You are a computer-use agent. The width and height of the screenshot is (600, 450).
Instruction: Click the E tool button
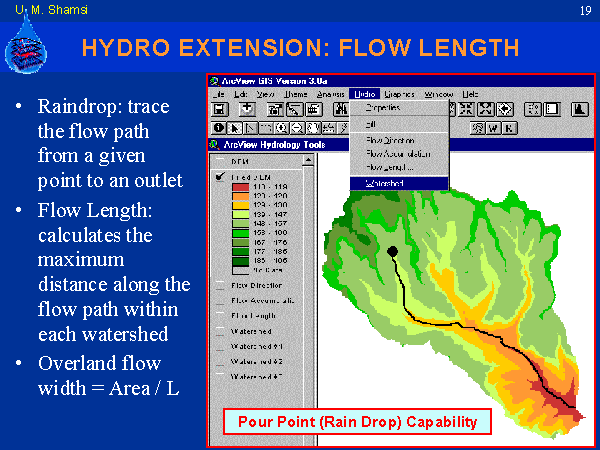coord(509,127)
